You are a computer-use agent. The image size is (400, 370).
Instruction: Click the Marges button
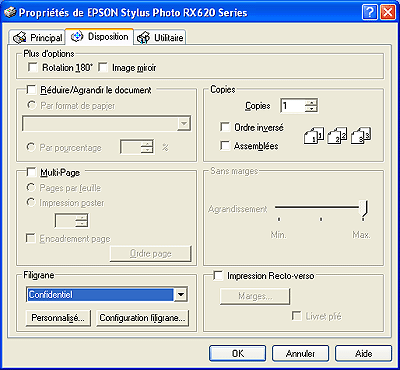point(255,296)
